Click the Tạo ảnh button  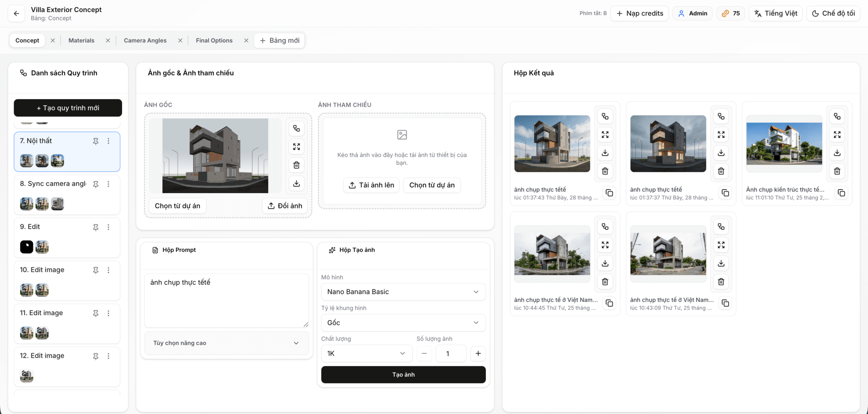pyautogui.click(x=403, y=375)
